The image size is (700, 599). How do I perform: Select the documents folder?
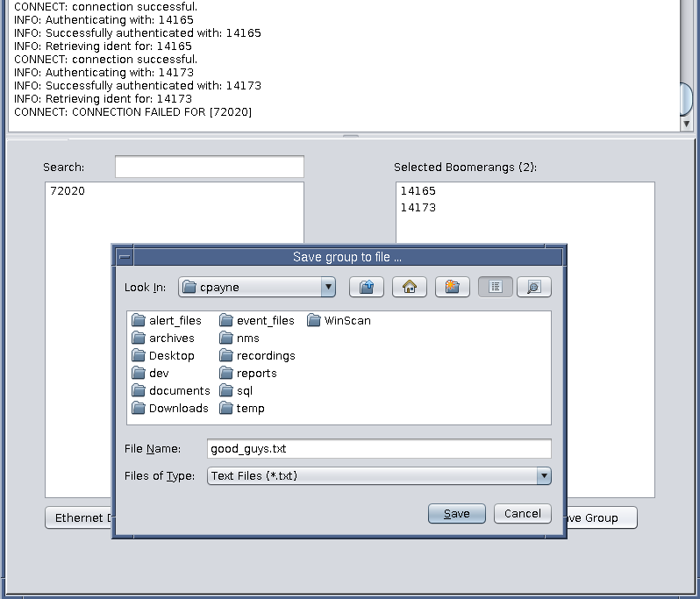tap(171, 390)
